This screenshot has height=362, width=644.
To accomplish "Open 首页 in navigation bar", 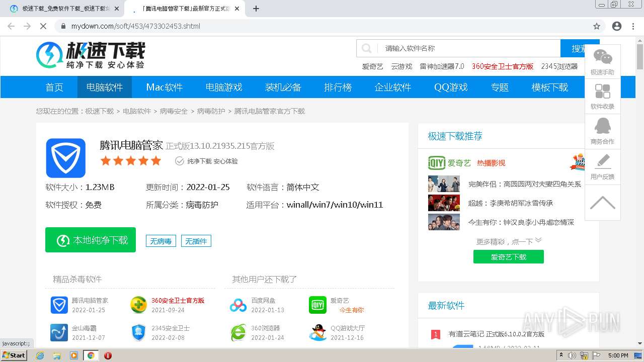I will pyautogui.click(x=54, y=87).
